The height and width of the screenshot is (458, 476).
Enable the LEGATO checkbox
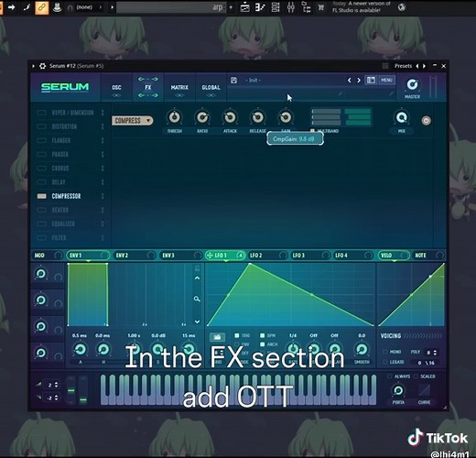pyautogui.click(x=385, y=362)
